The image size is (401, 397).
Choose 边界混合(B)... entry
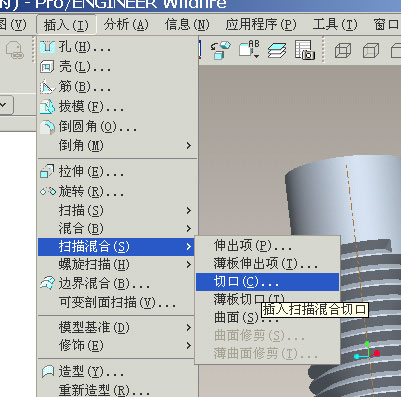coord(117,284)
